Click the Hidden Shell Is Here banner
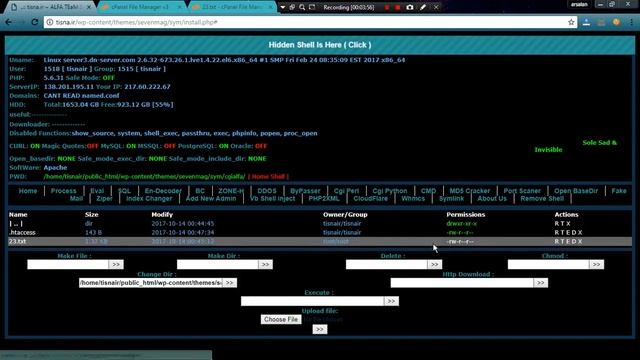 click(x=320, y=45)
